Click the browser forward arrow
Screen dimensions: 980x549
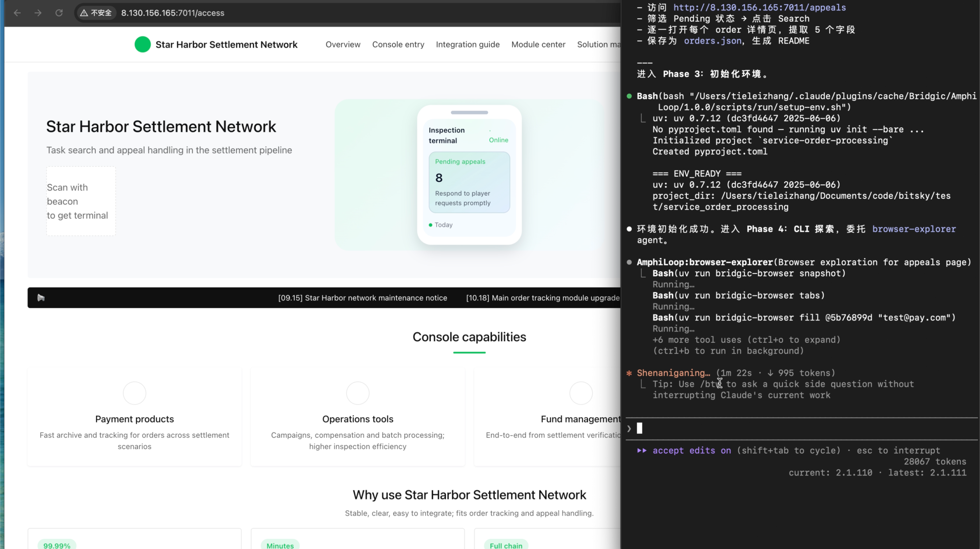coord(38,13)
